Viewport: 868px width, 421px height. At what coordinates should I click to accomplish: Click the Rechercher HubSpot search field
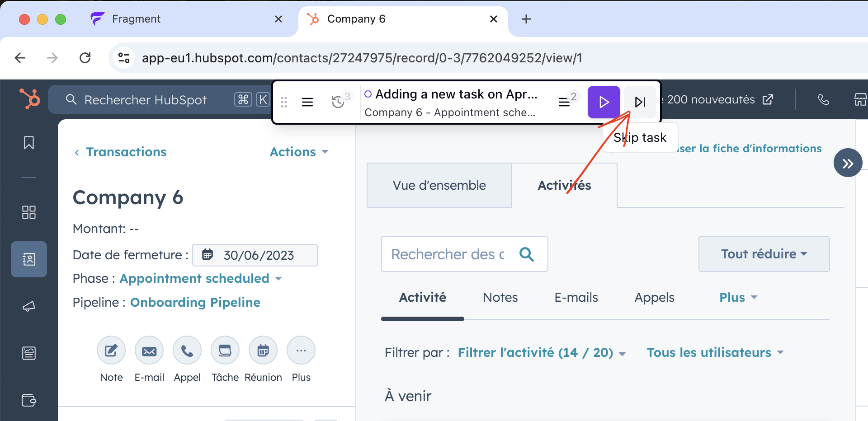160,99
